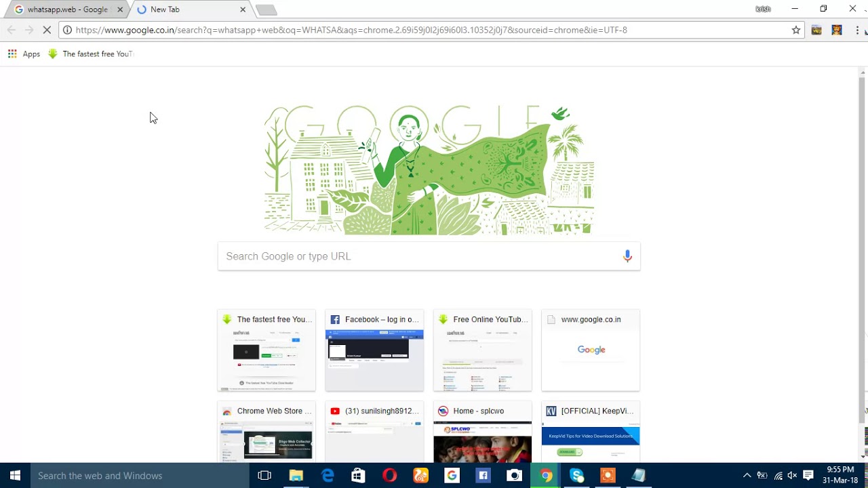Open the Windows Start menu
868x488 pixels.
[15, 476]
